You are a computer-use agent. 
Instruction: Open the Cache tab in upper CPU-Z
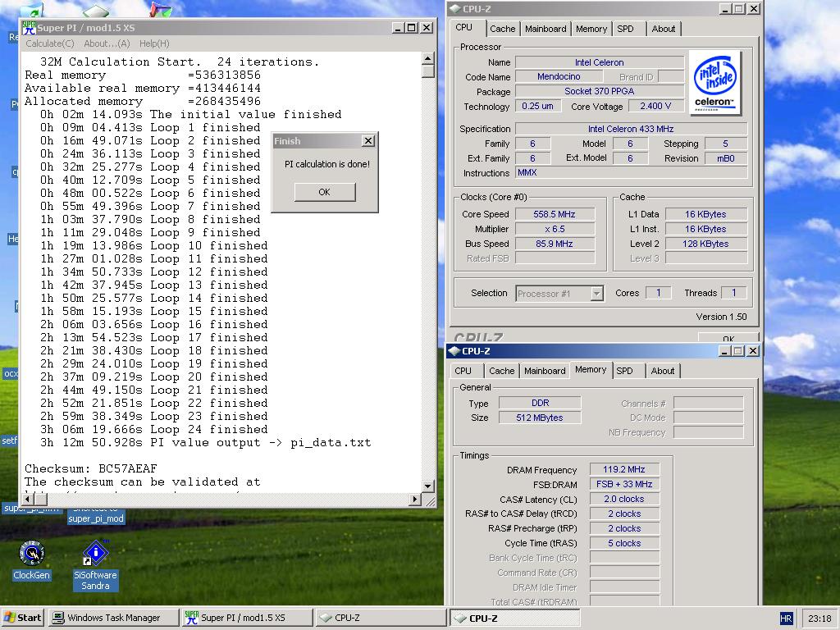[503, 29]
